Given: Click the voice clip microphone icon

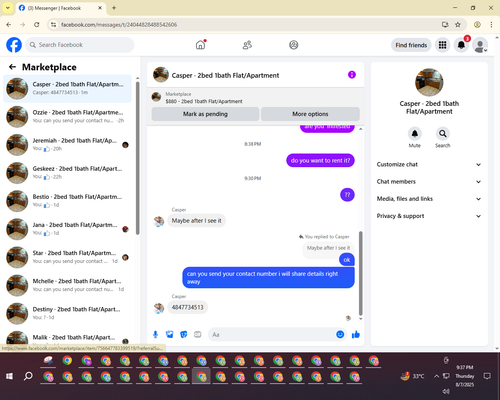Looking at the screenshot, I should coord(155,334).
